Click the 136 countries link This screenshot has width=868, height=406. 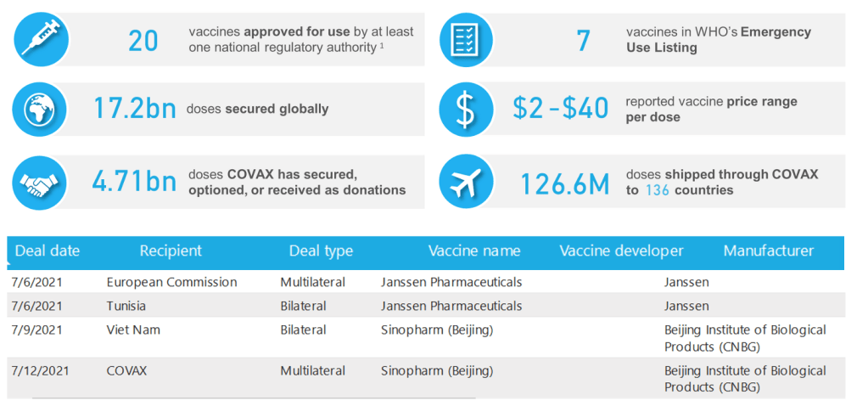click(657, 190)
